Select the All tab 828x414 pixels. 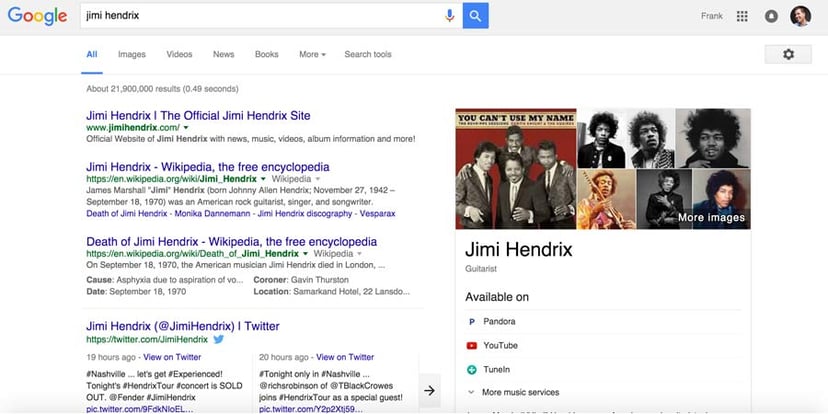pyautogui.click(x=92, y=54)
